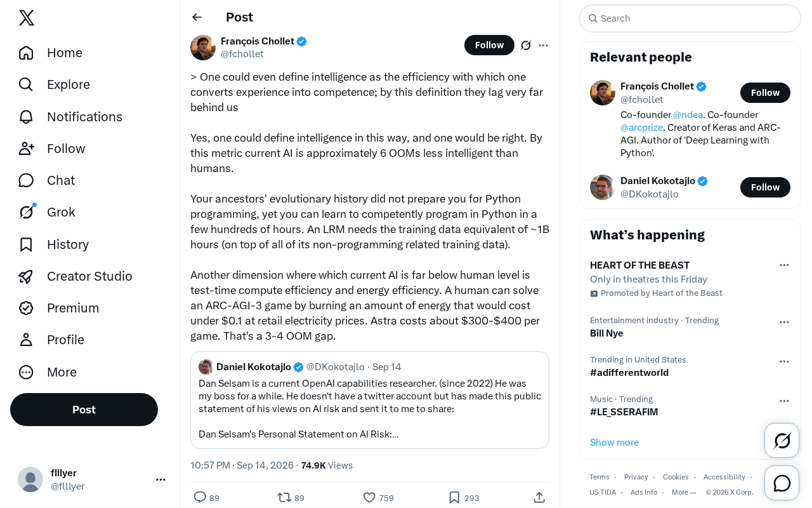Open options for Bill Nye trend
Screen dimensions: 812x508
pos(784,322)
